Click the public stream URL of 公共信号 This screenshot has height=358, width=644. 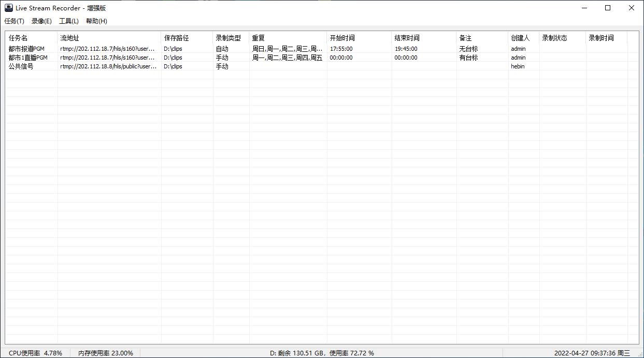[x=108, y=66]
